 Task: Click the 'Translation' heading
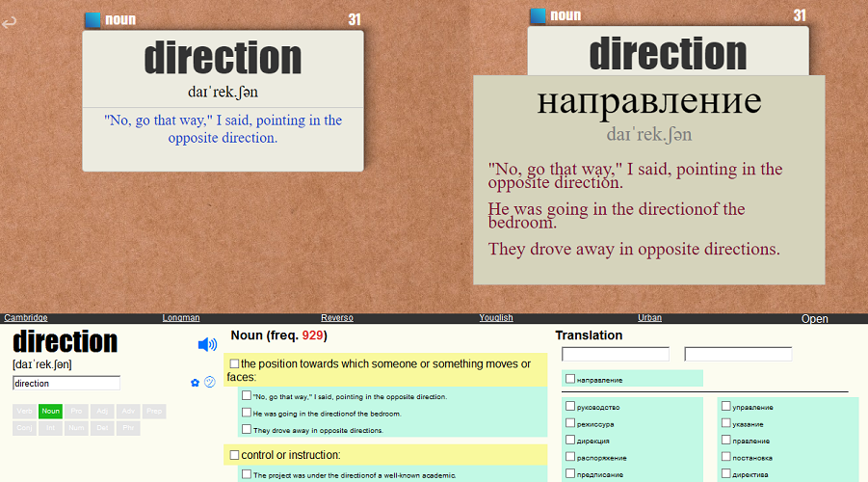click(589, 335)
